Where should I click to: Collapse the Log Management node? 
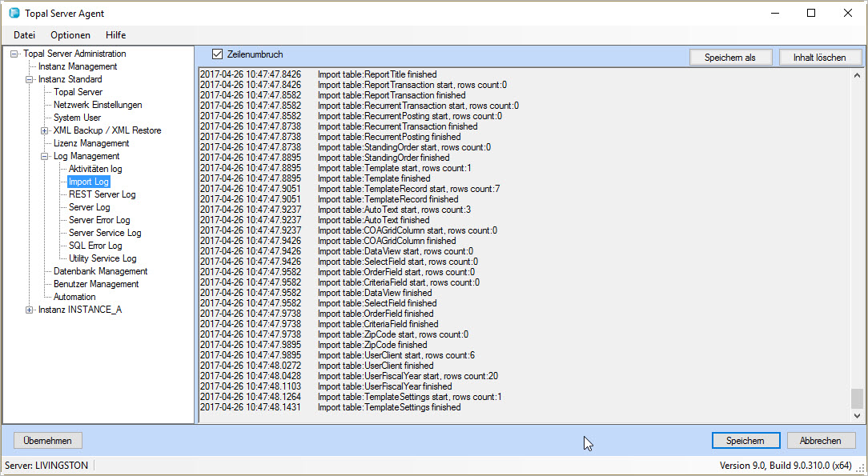pos(45,157)
